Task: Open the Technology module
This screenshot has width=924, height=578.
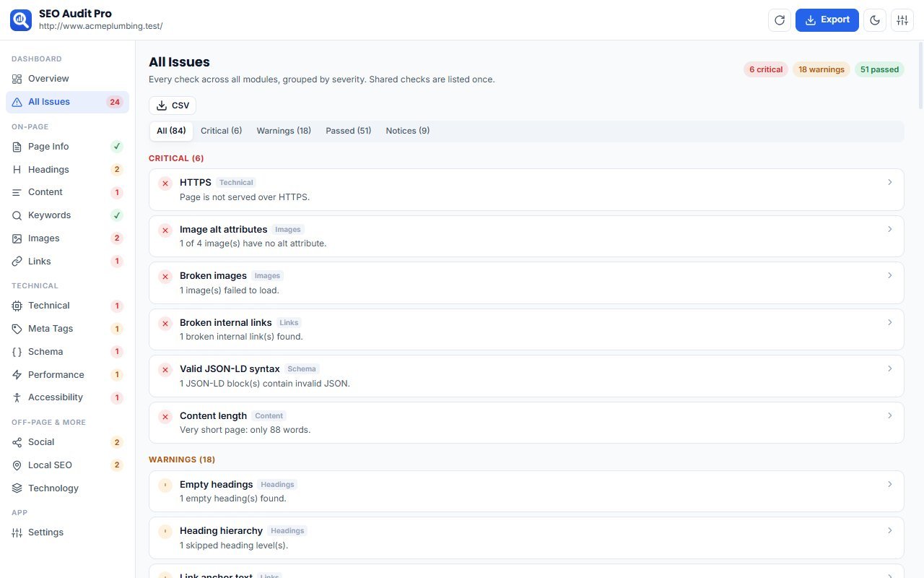Action: [67, 488]
